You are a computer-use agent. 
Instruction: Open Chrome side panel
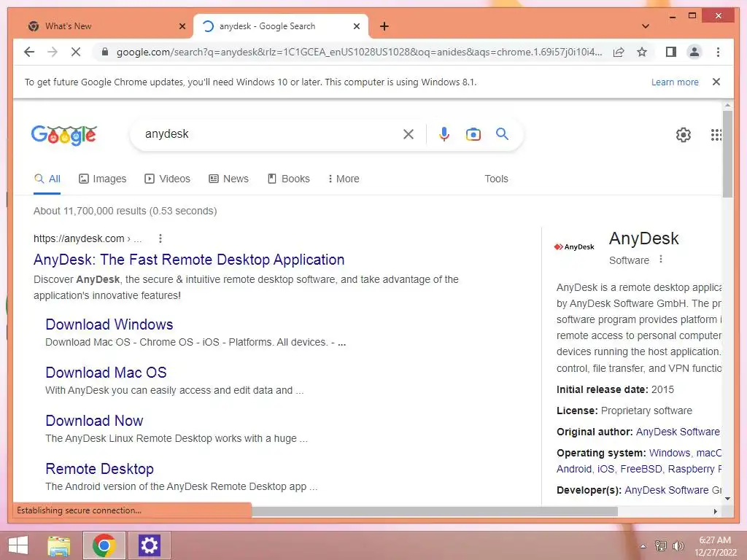(x=671, y=52)
